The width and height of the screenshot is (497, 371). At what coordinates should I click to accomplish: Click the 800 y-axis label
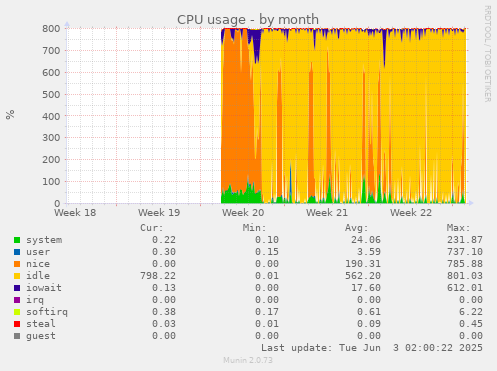click(51, 29)
